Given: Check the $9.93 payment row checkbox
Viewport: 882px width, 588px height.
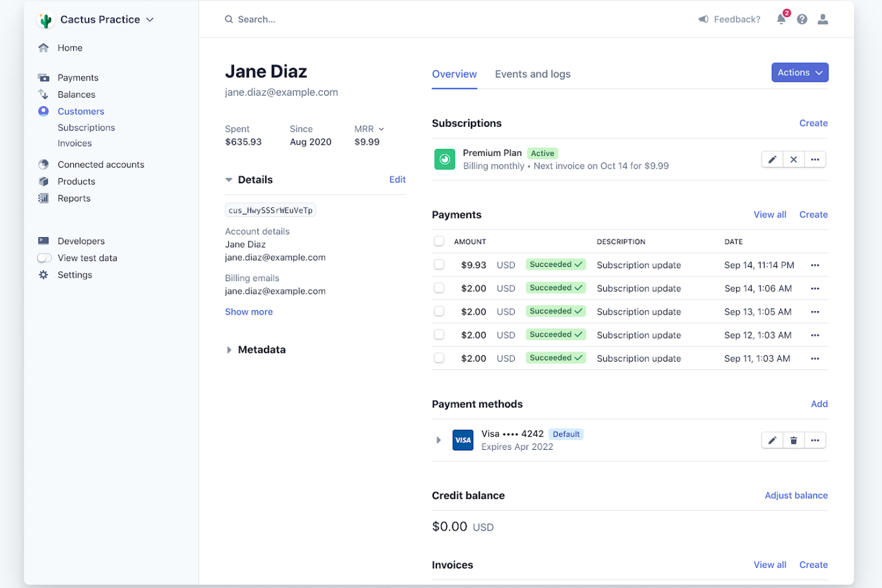Looking at the screenshot, I should [439, 265].
